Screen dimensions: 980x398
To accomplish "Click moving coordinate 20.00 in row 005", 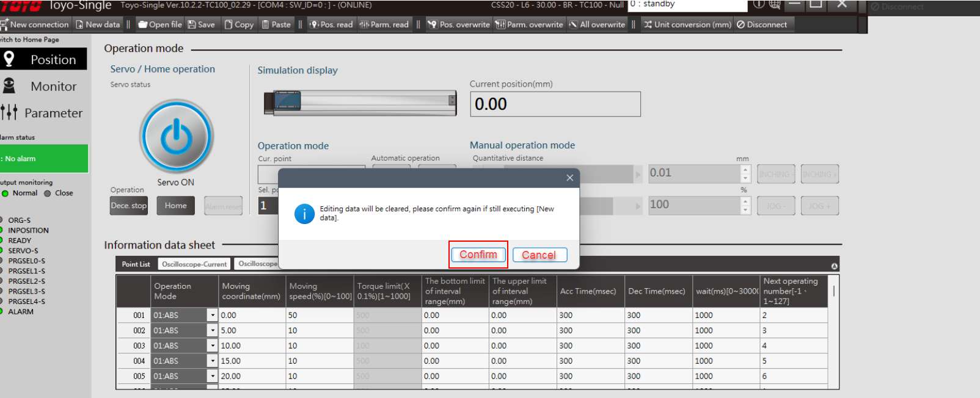I will coord(252,376).
